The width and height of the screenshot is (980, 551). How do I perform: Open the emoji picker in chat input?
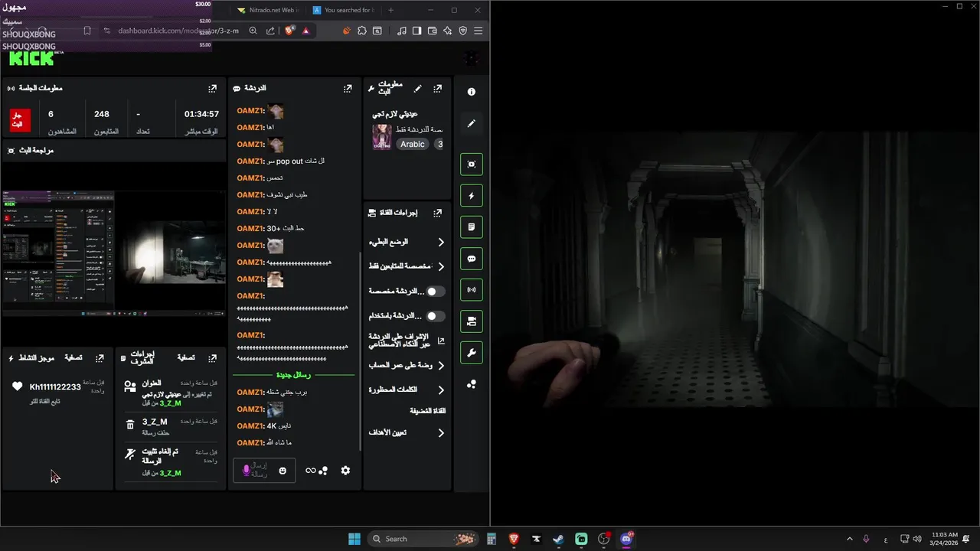point(283,471)
